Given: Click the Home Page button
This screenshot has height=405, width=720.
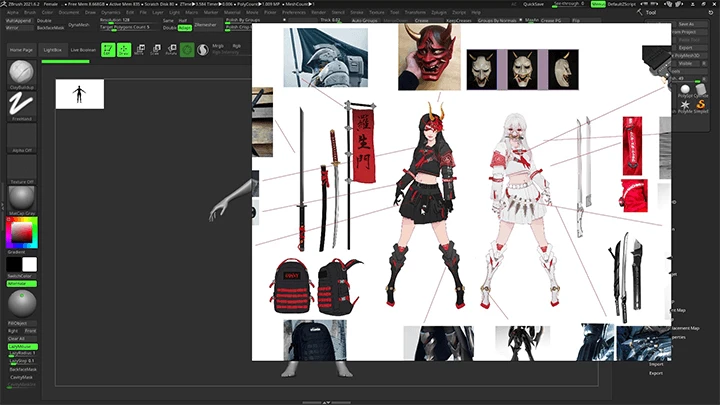Looking at the screenshot, I should (21, 50).
